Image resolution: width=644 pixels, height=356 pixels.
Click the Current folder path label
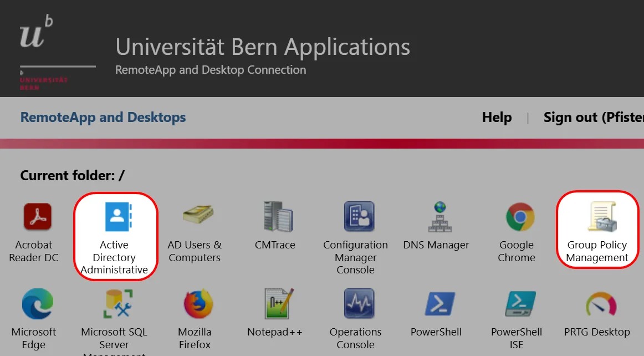72,176
